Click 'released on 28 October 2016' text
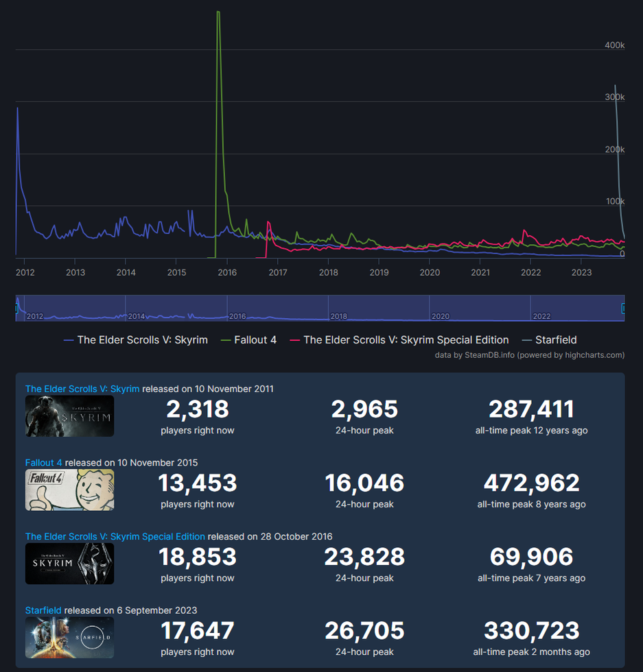 [x=270, y=536]
